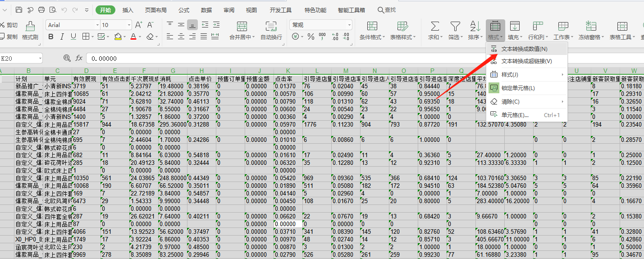
Task: Decrease font size with A- icon
Action: [151, 25]
